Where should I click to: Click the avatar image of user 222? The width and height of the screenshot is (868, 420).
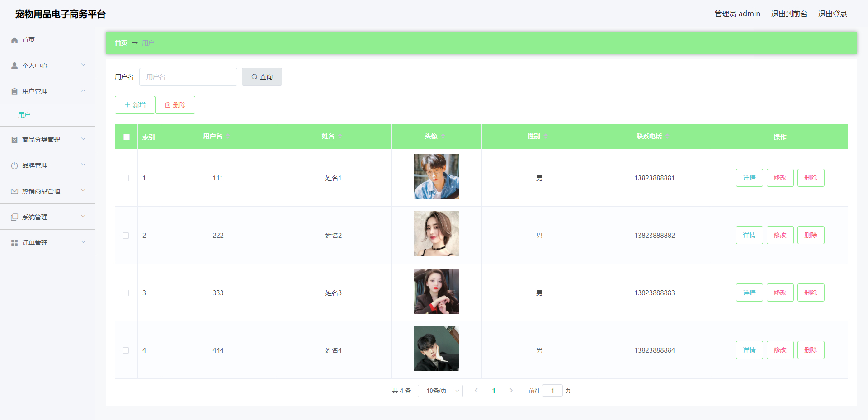[437, 234]
